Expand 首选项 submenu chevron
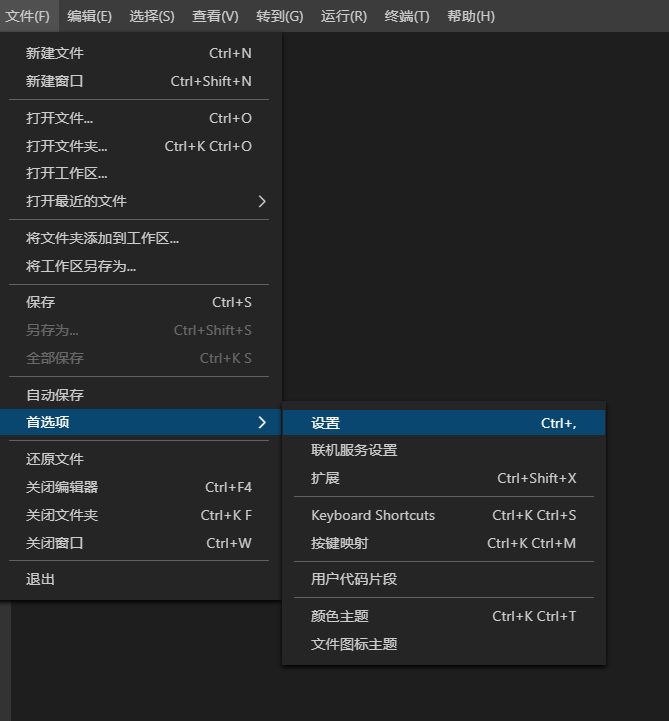The height and width of the screenshot is (721, 669). point(262,422)
